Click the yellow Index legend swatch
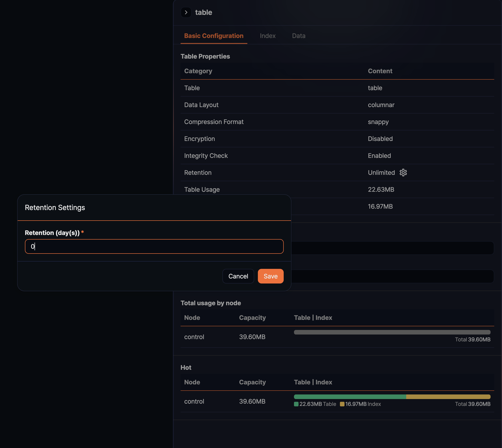 pyautogui.click(x=342, y=404)
